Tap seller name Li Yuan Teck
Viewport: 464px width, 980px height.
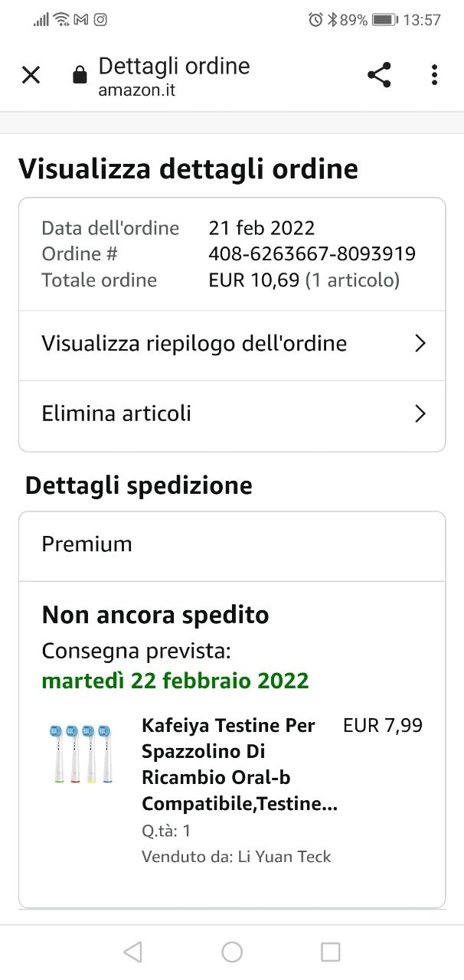283,857
